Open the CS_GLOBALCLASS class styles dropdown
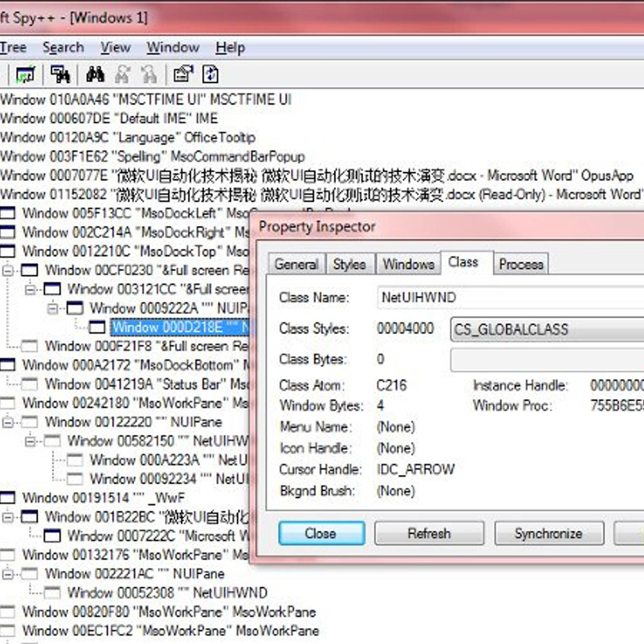The image size is (644, 644). (x=547, y=329)
